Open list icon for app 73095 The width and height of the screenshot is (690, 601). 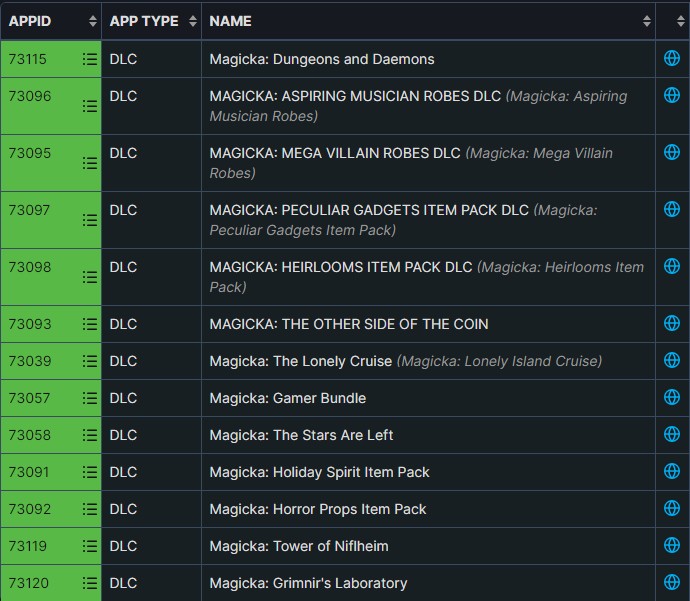pyautogui.click(x=90, y=163)
